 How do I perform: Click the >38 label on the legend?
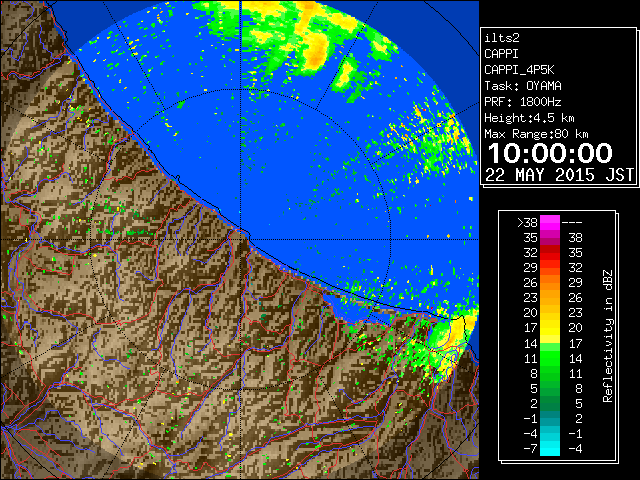click(527, 223)
